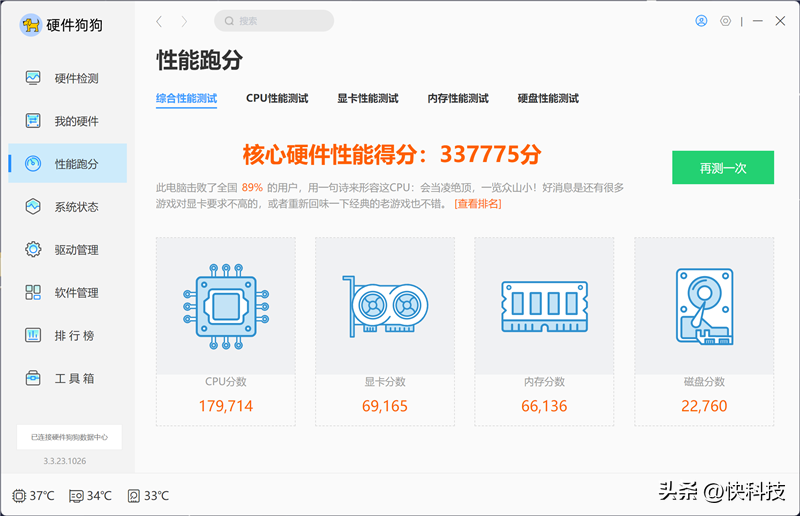Click the 显卡分数 label
The image size is (800, 516).
click(385, 382)
